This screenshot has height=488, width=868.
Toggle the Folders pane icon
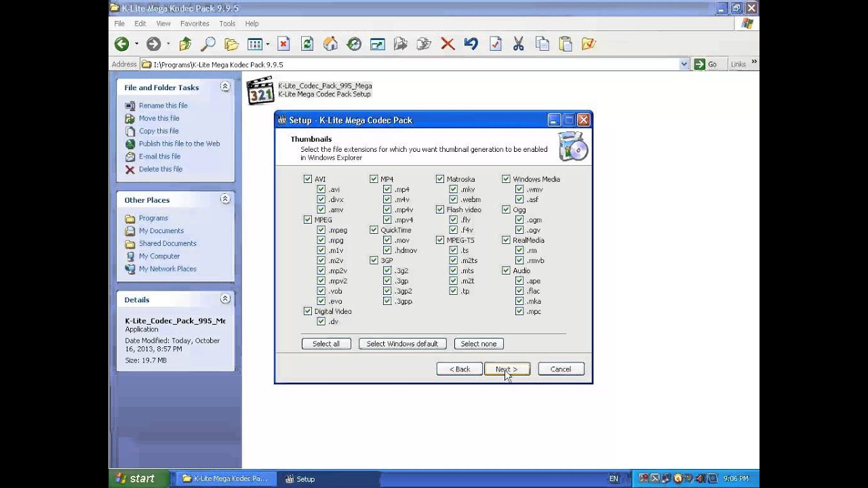tap(231, 44)
